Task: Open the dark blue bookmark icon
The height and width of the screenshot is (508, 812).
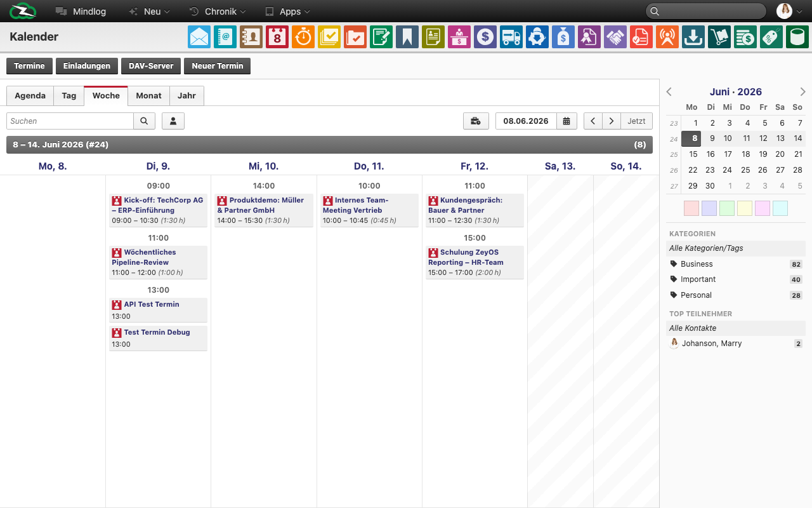Action: click(x=407, y=37)
